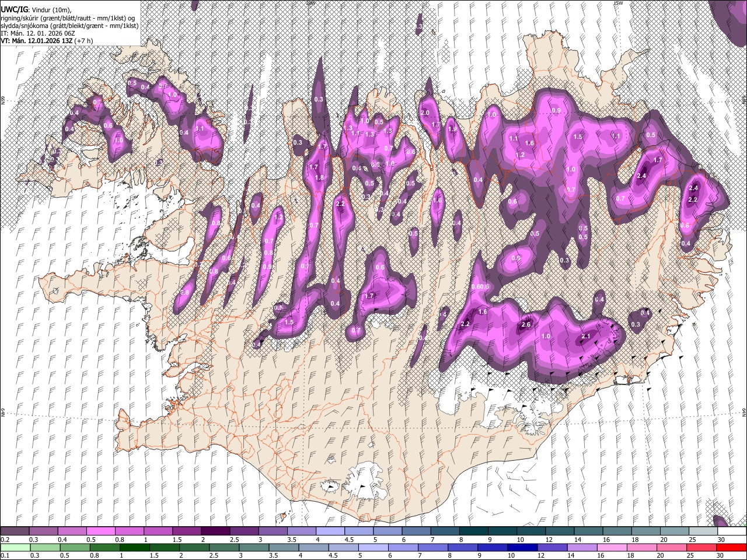
Task: Select the palest green 0.1–0.3 rain legend swatch
Action: point(15,547)
